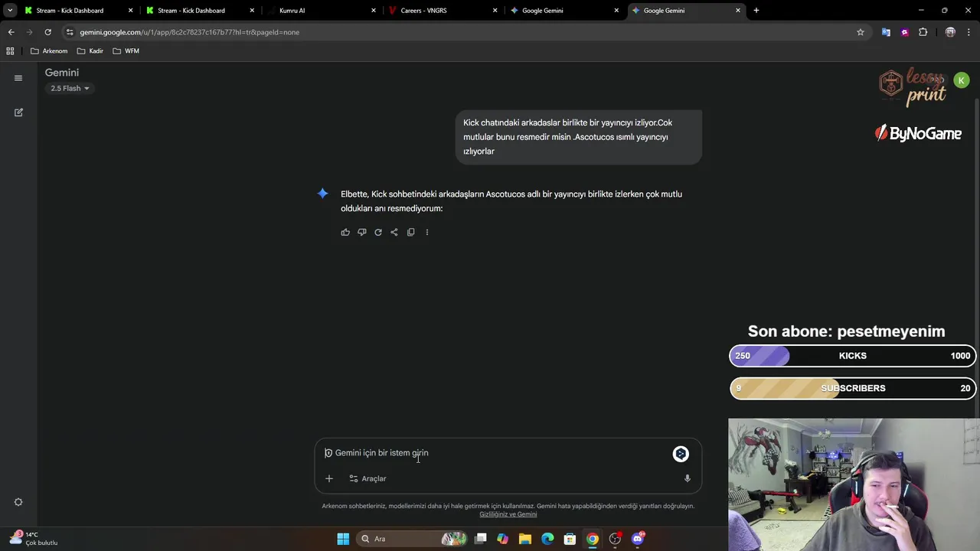Open the purple extension icon
This screenshot has width=980, height=551.
[x=904, y=32]
